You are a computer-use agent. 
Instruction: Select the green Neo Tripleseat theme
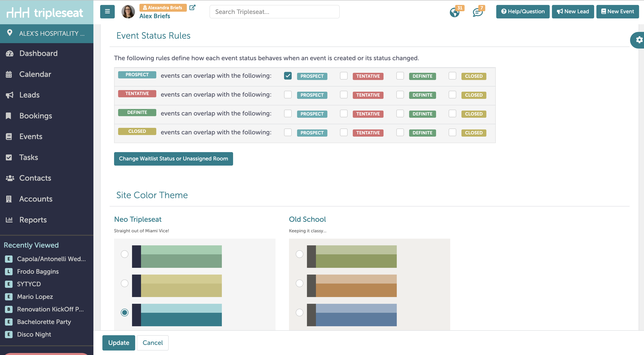(x=124, y=254)
